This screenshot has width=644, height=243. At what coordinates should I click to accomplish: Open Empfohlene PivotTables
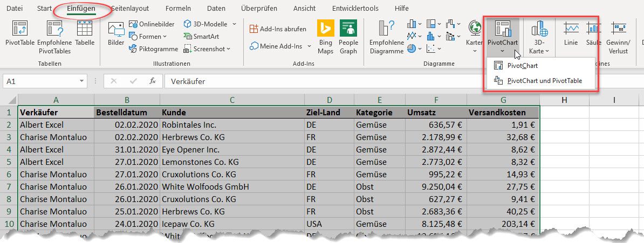pos(54,37)
